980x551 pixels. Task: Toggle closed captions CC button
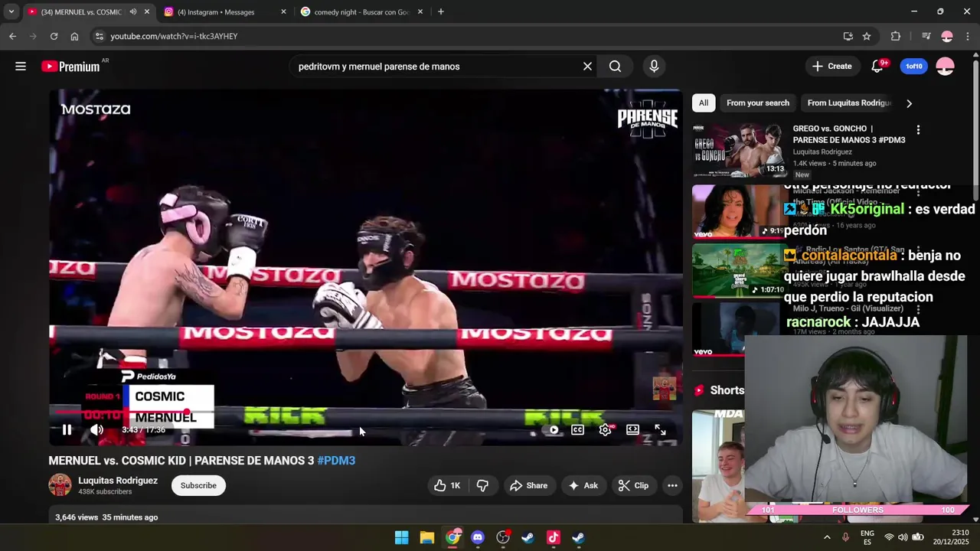(577, 430)
